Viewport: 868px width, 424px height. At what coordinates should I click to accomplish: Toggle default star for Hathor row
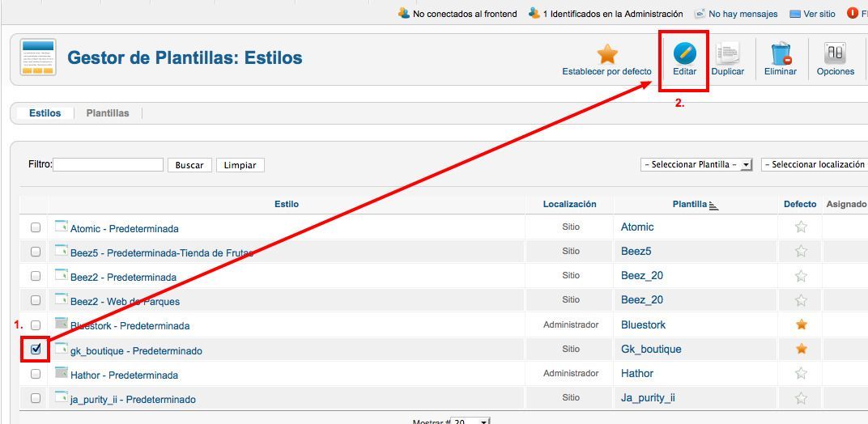(x=801, y=373)
